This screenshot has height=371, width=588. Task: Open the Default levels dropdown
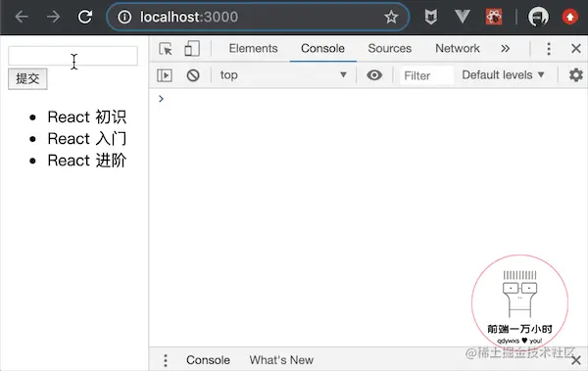[504, 75]
